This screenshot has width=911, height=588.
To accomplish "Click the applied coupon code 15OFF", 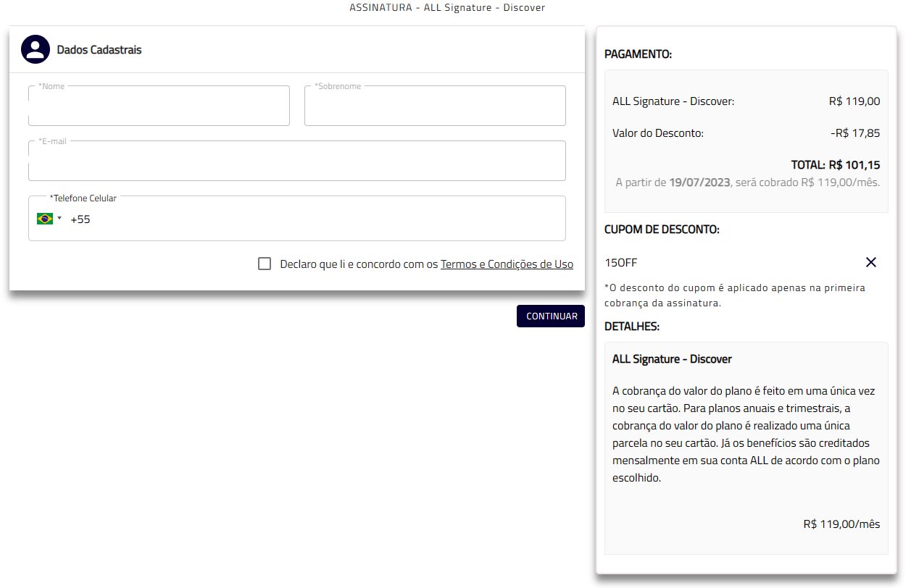I will pos(621,263).
